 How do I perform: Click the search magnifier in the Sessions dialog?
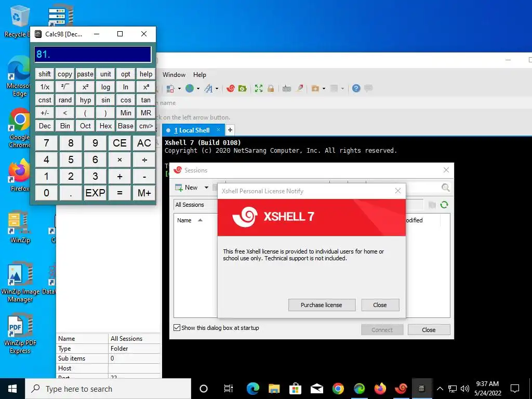click(445, 188)
